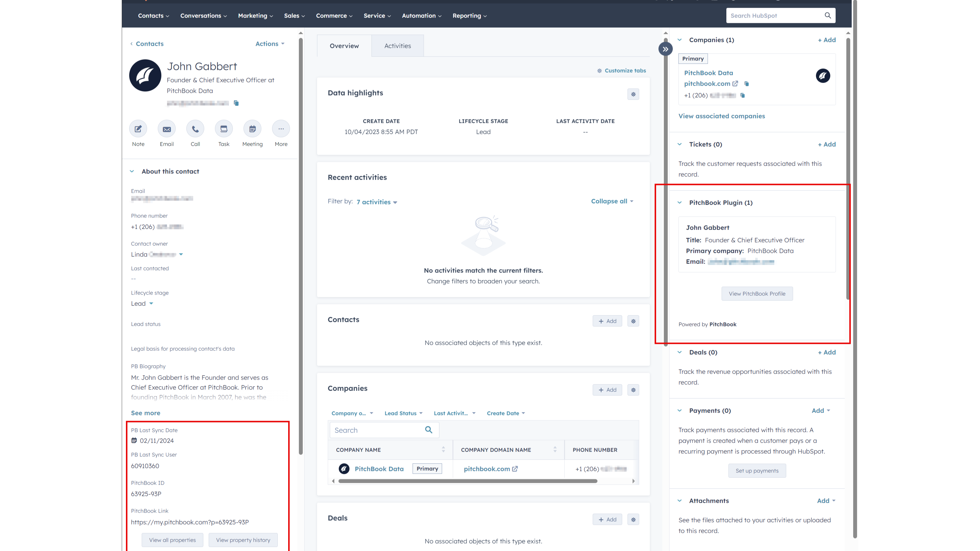Screen dimensions: 980x551
Task: Open Collapse all dropdown
Action: tap(612, 201)
